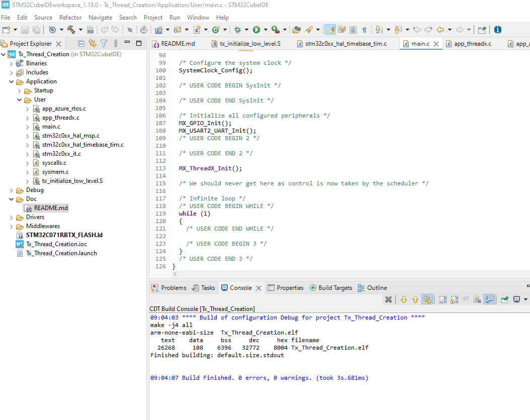Viewport: 530px width, 420px height.
Task: Toggle bring console to front on output
Action: (489, 299)
